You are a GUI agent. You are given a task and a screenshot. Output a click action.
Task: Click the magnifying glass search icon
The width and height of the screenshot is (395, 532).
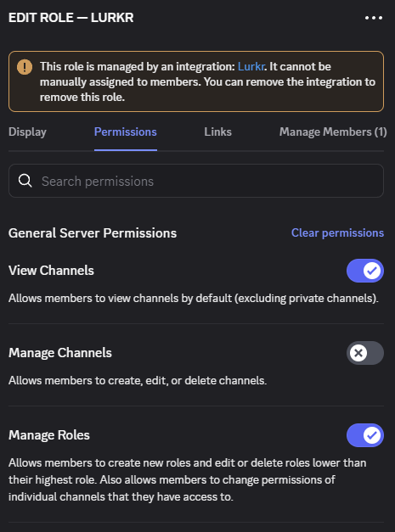(25, 181)
